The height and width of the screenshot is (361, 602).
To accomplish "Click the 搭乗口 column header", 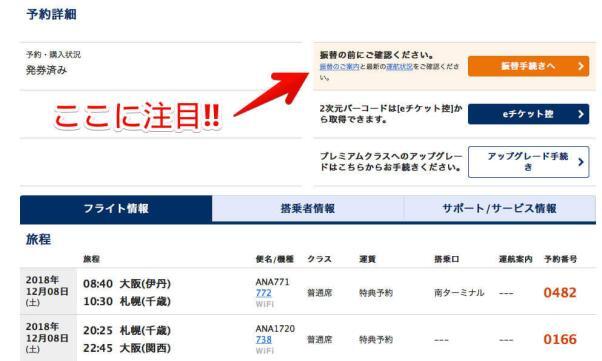I will pyautogui.click(x=447, y=259).
